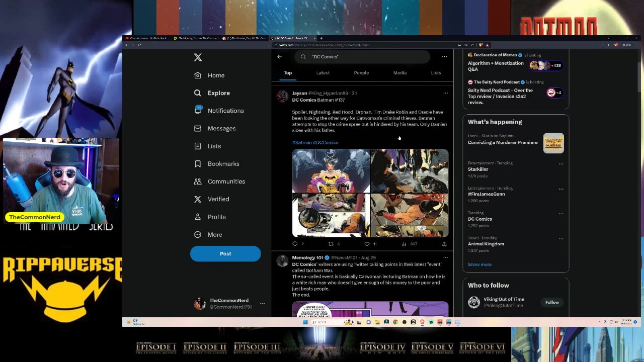Go to Home in X sidebar
The width and height of the screenshot is (644, 362).
tap(209, 75)
